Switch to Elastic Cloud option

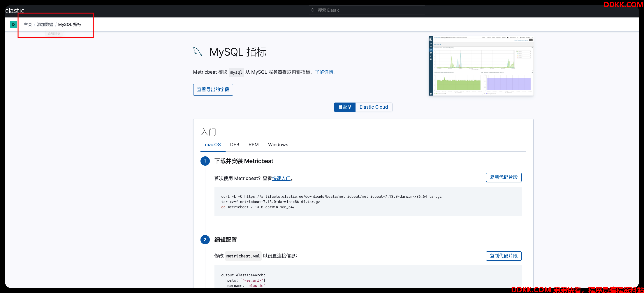pos(374,107)
